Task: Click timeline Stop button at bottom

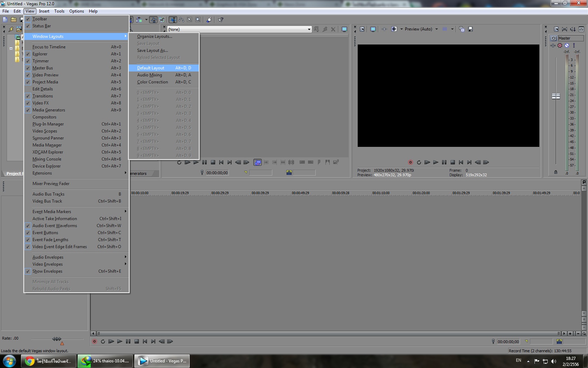Action: coord(137,341)
